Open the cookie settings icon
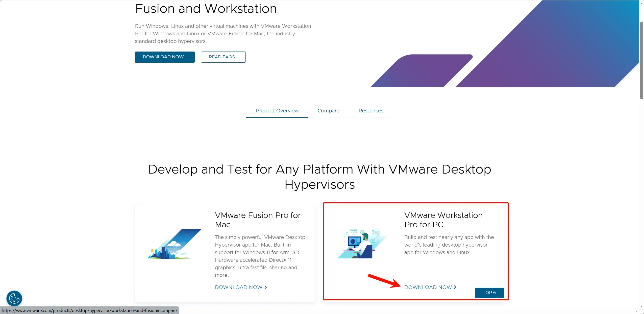Image resolution: width=644 pixels, height=314 pixels. point(14,298)
